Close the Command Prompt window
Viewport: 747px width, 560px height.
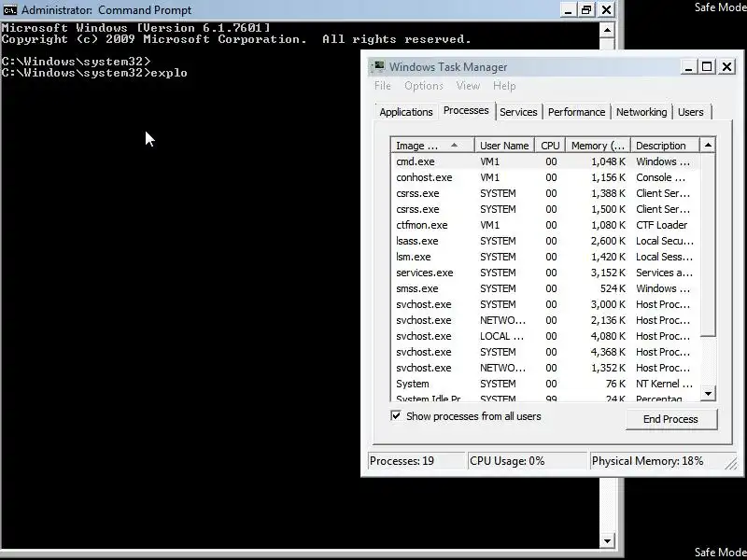tap(606, 10)
